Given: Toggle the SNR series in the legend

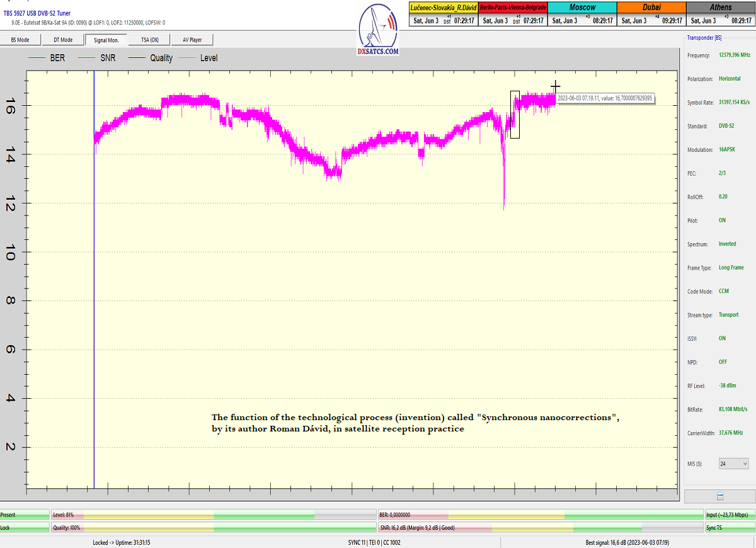Looking at the screenshot, I should click(x=98, y=58).
